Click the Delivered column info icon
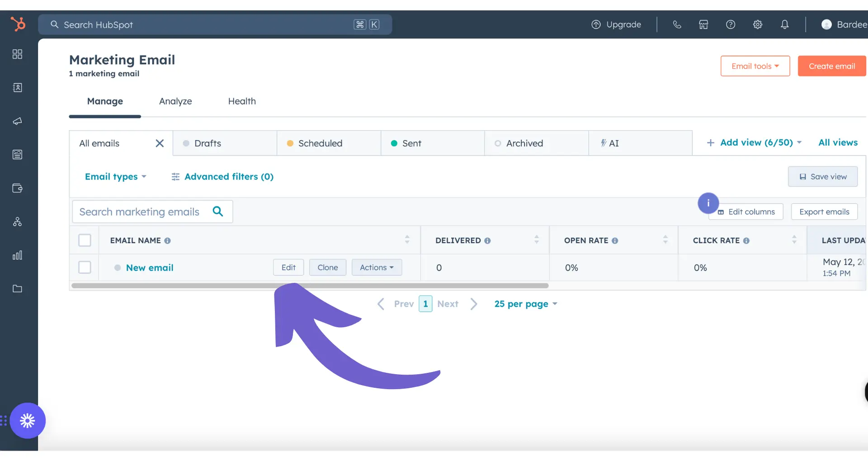 click(x=487, y=241)
